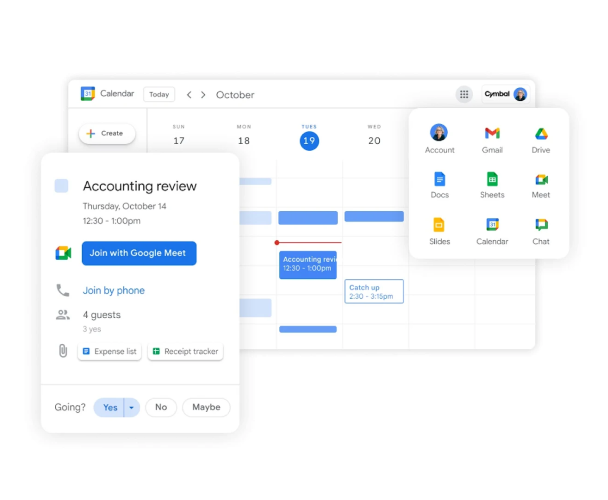Select Tuesday 19 in the day header
Viewport: 608px width, 500px height.
coord(309,140)
